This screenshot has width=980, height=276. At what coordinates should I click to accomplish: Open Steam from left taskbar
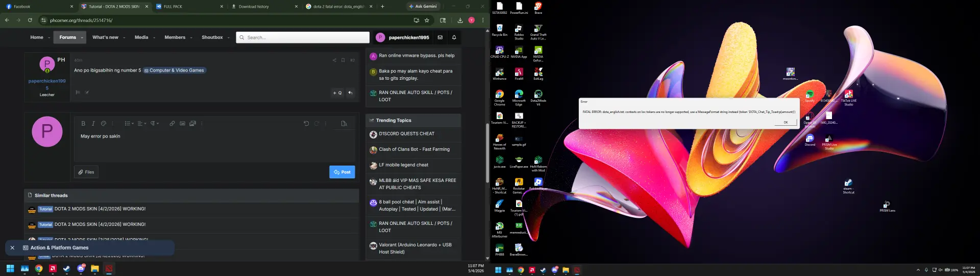click(x=66, y=268)
